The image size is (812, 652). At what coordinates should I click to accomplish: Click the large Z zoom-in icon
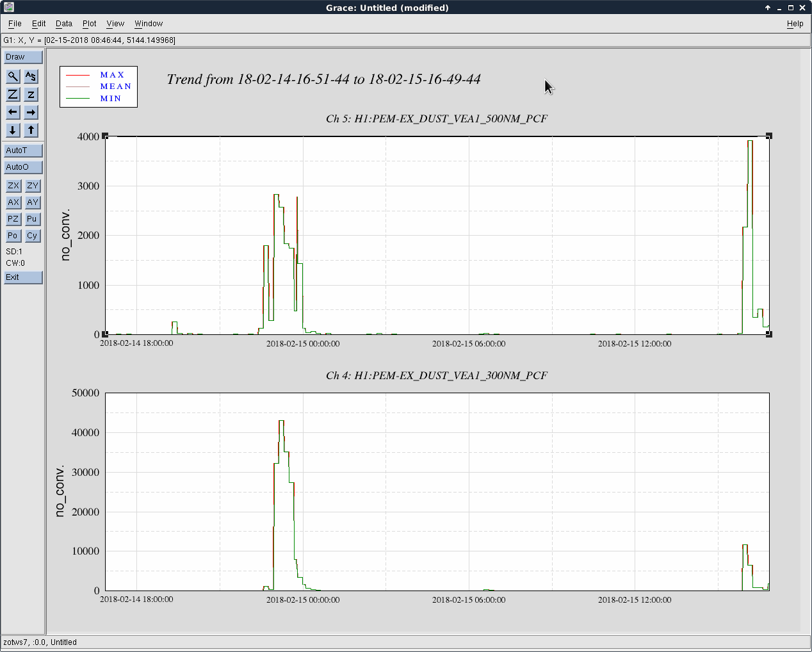pos(13,95)
